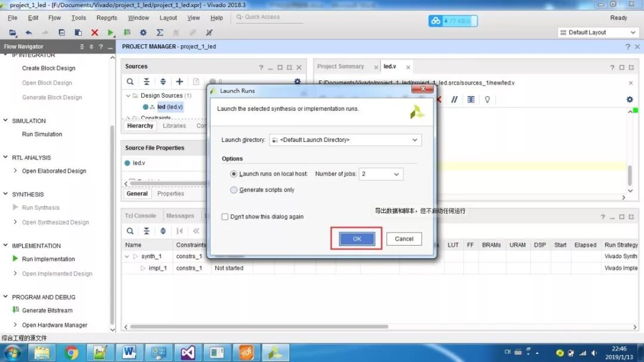Open the Flow menu

(54, 18)
